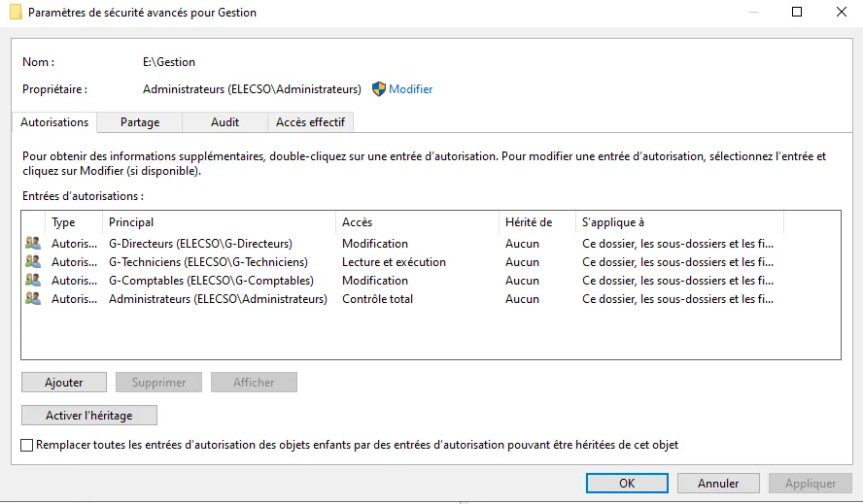Image resolution: width=863 pixels, height=504 pixels.
Task: Sort by the Principal column header
Action: coord(131,222)
